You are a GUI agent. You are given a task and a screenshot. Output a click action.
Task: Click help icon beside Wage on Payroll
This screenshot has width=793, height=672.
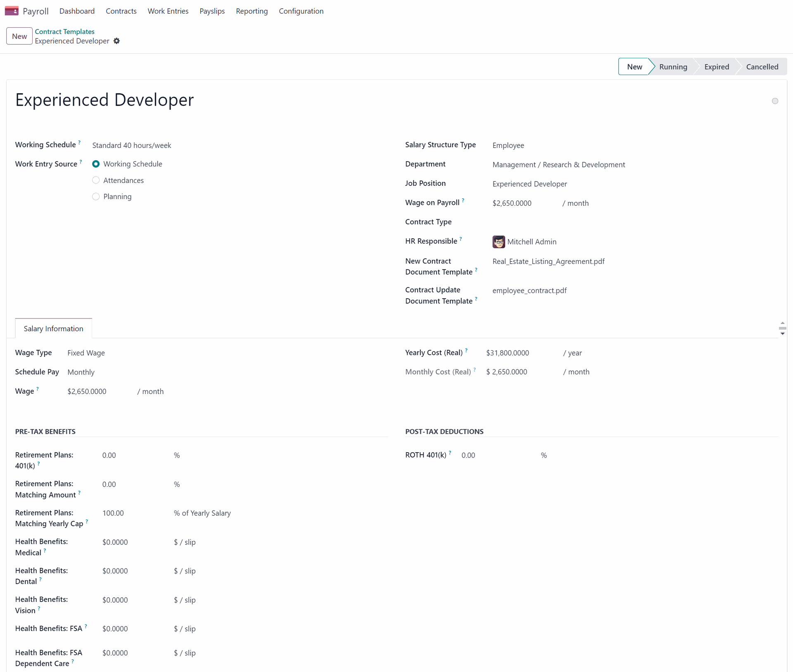[x=463, y=200]
